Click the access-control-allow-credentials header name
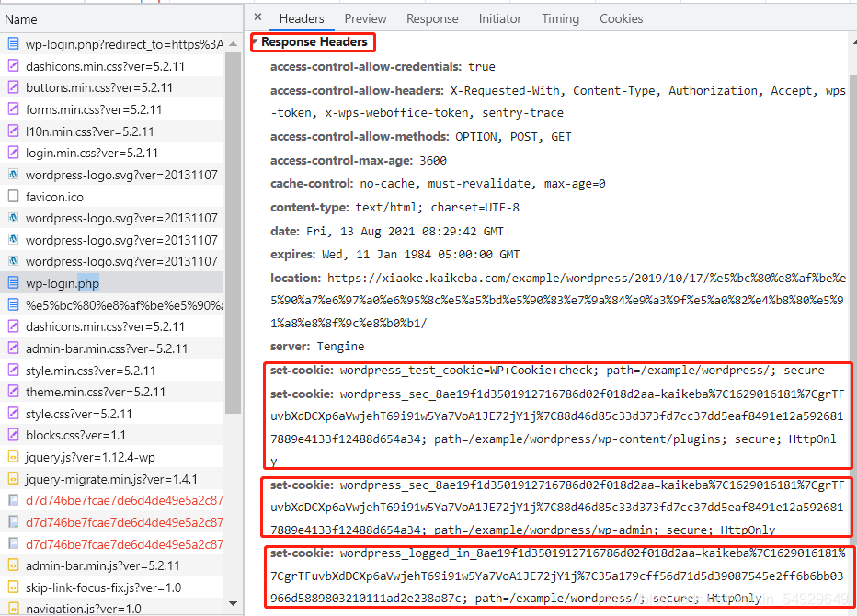 tap(366, 67)
